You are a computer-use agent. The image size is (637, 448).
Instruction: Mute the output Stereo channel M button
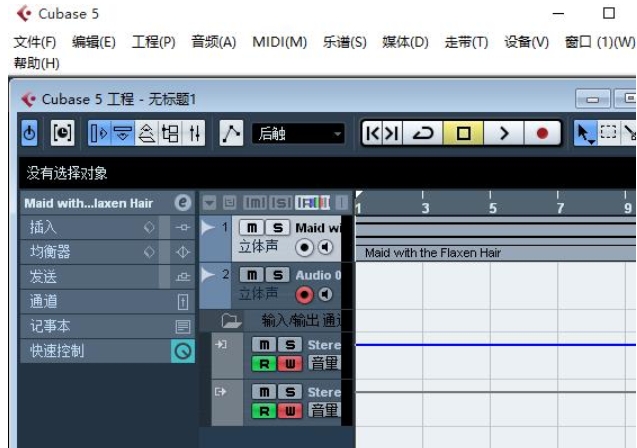pos(264,392)
